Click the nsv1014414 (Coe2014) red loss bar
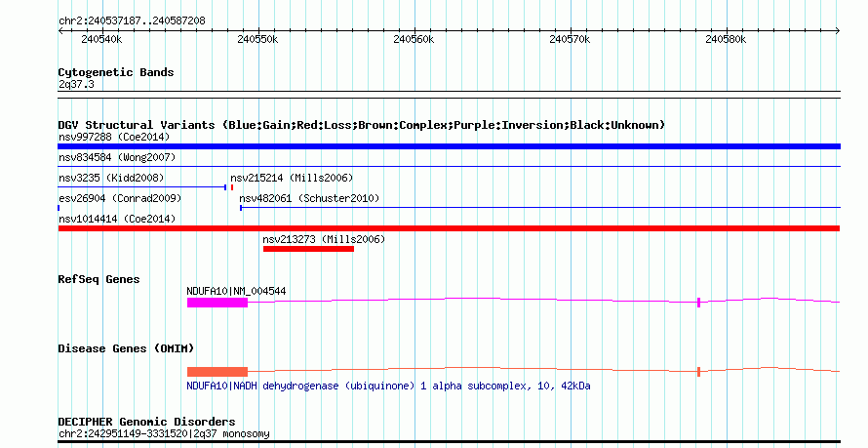 (449, 228)
